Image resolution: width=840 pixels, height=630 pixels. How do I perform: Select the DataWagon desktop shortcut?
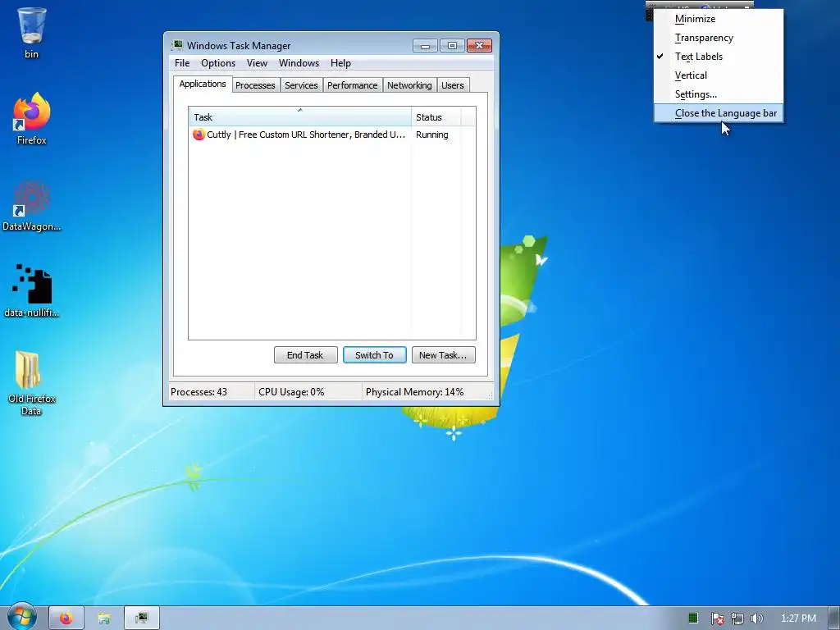coord(32,206)
